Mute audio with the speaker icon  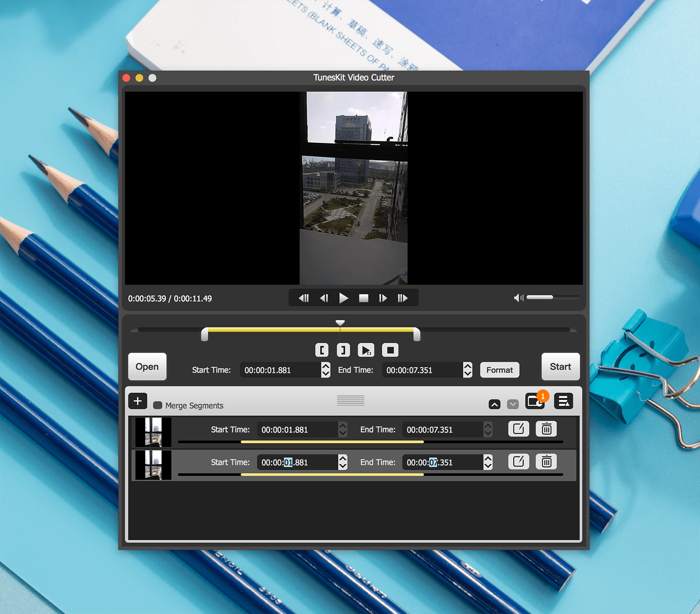tap(518, 297)
